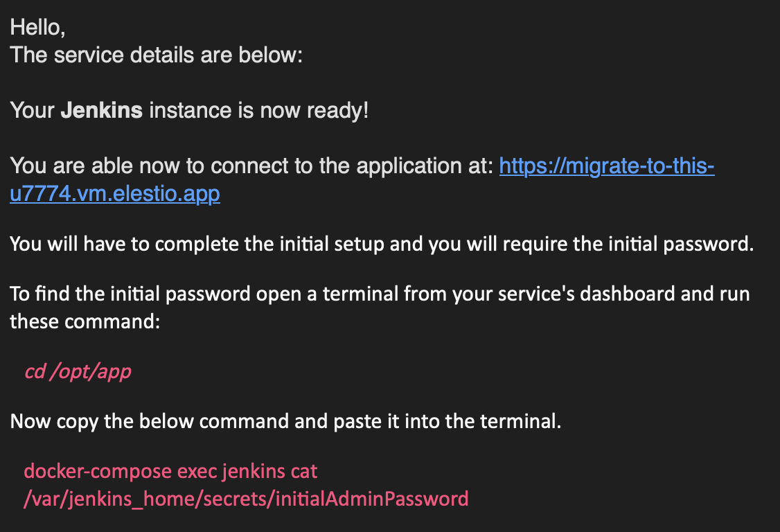780x532 pixels.
Task: Click the bold word 'Jenkins'
Action: coord(102,111)
